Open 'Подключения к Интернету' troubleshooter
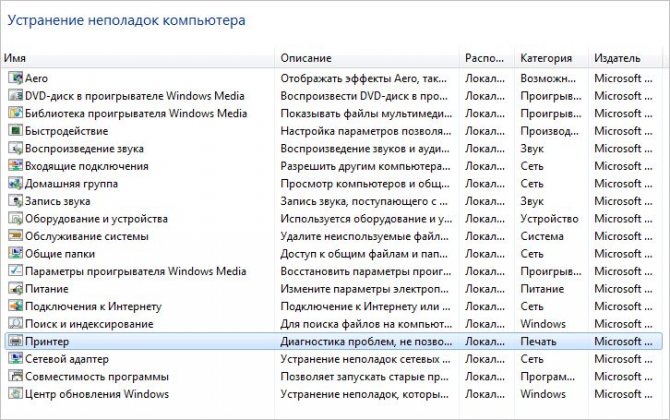 click(x=93, y=306)
